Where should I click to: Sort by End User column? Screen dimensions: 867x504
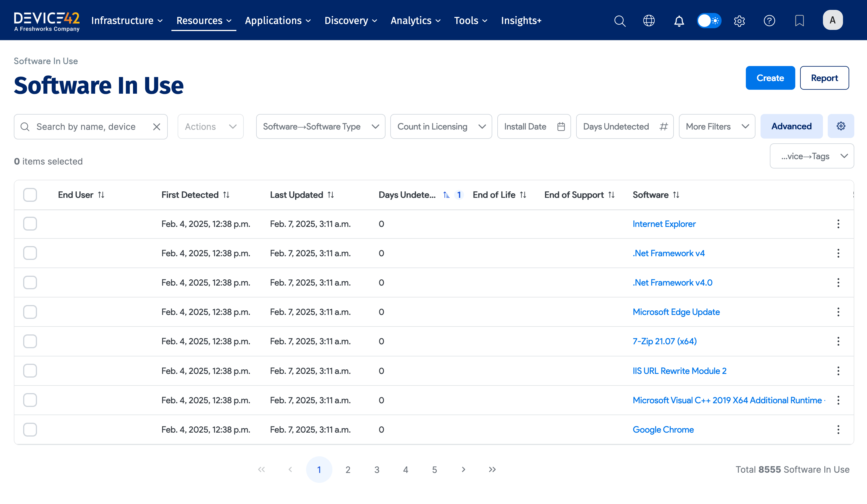101,195
